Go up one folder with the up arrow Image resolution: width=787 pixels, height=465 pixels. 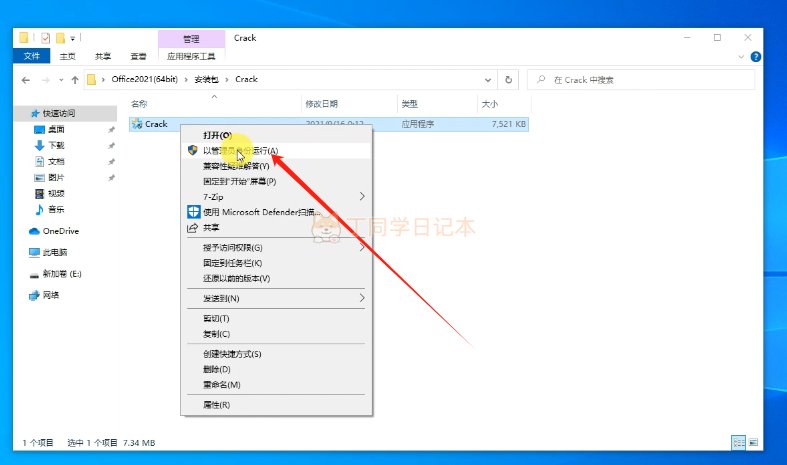[75, 79]
